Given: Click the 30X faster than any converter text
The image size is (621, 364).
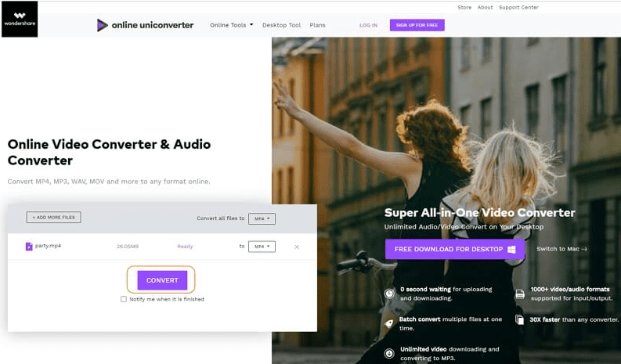Looking at the screenshot, I should 574,319.
